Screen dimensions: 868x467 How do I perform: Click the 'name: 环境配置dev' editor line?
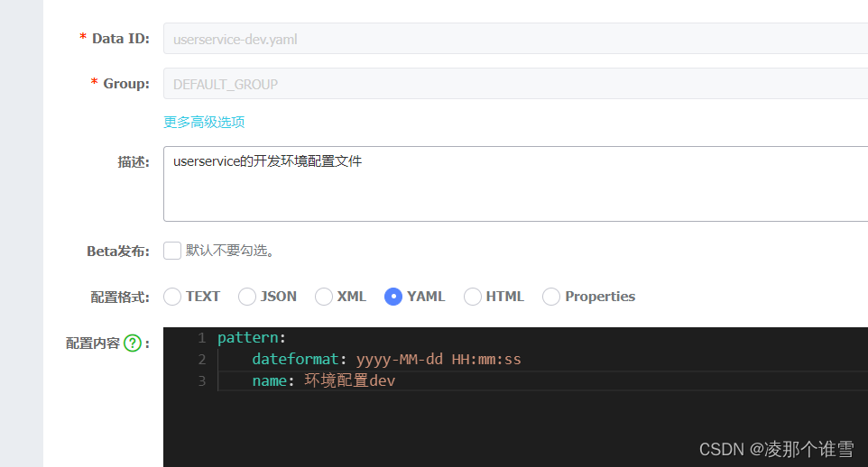tap(324, 381)
